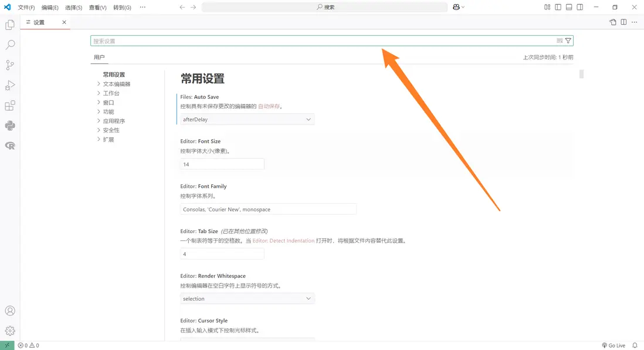Click the VS Code logo icon

(8, 7)
